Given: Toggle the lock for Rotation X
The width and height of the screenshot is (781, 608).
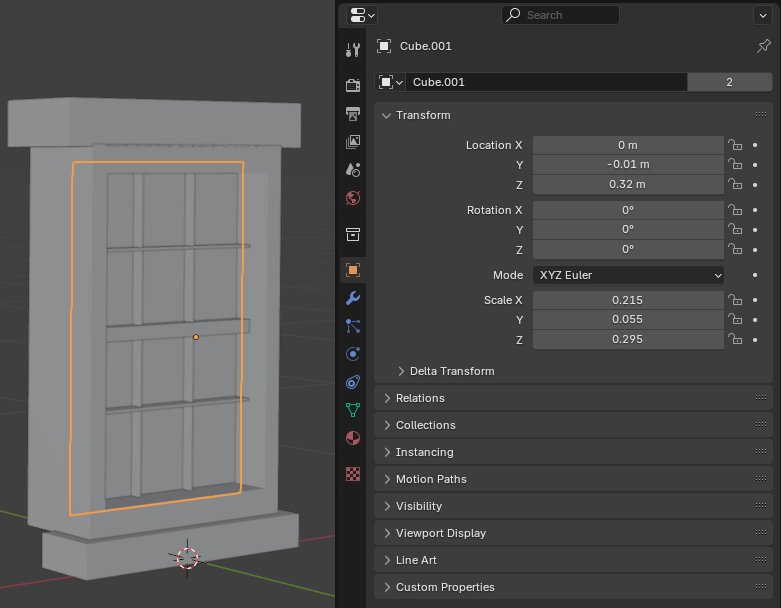Looking at the screenshot, I should click(x=735, y=210).
